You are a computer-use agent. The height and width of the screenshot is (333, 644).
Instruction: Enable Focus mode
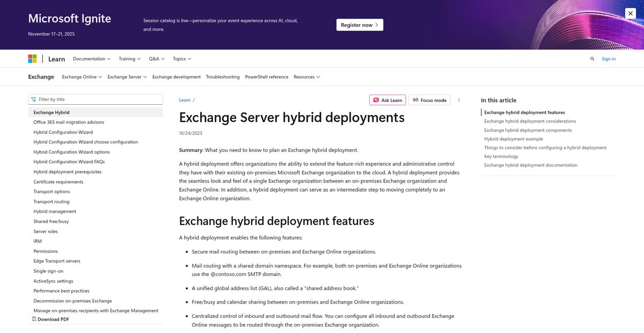pos(429,100)
